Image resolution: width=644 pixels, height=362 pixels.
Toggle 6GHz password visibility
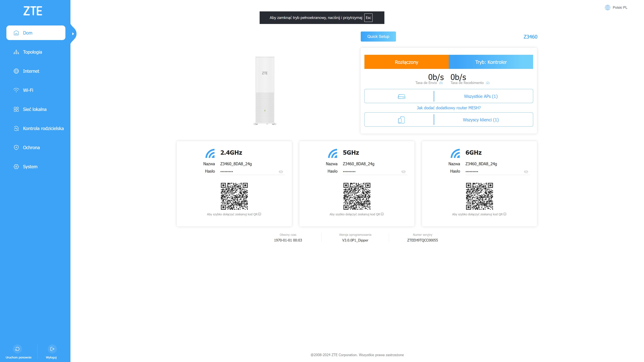pos(526,172)
